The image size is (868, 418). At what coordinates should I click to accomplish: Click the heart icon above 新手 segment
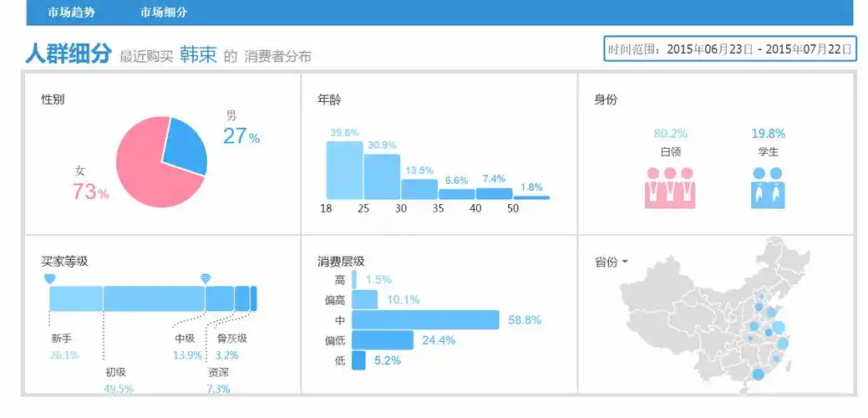[x=49, y=278]
